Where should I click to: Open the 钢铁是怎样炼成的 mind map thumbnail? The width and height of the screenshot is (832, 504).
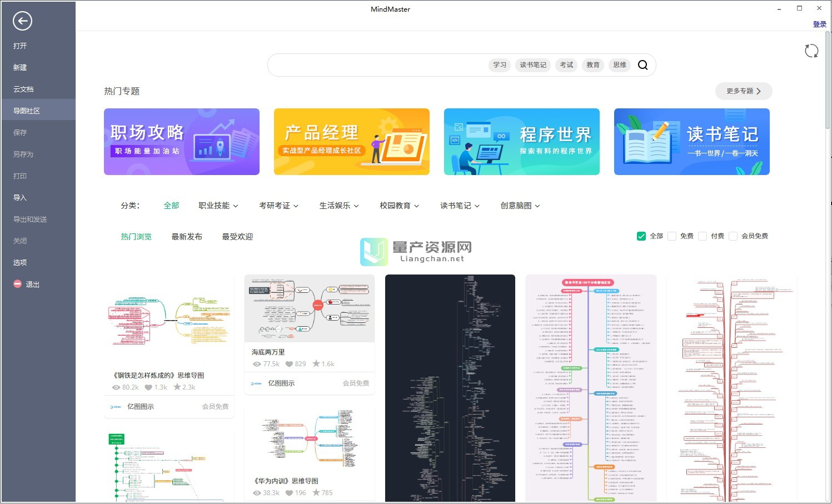click(x=169, y=320)
